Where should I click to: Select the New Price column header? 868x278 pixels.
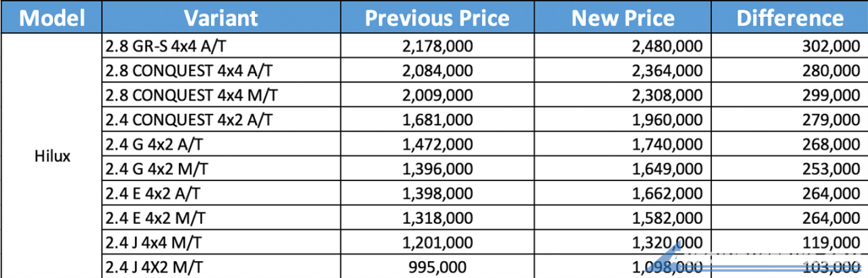click(x=622, y=18)
